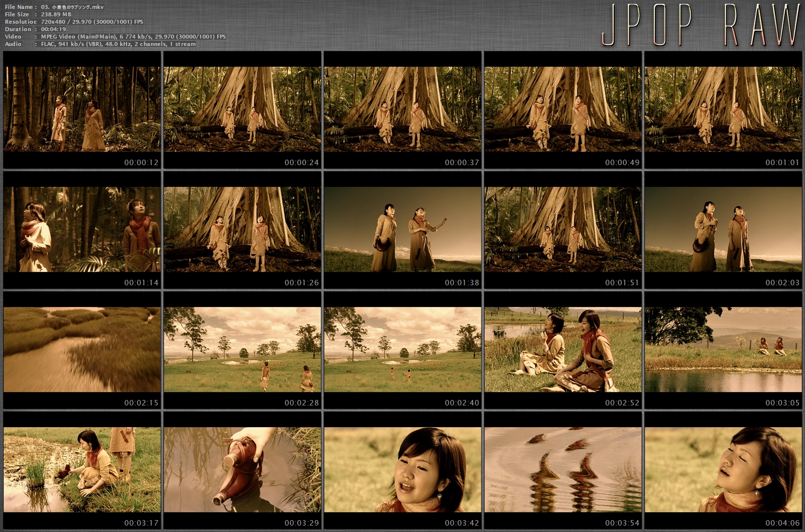Select the blurred grass frame at 00:02:15
Image resolution: width=805 pixels, height=532 pixels.
click(x=82, y=350)
